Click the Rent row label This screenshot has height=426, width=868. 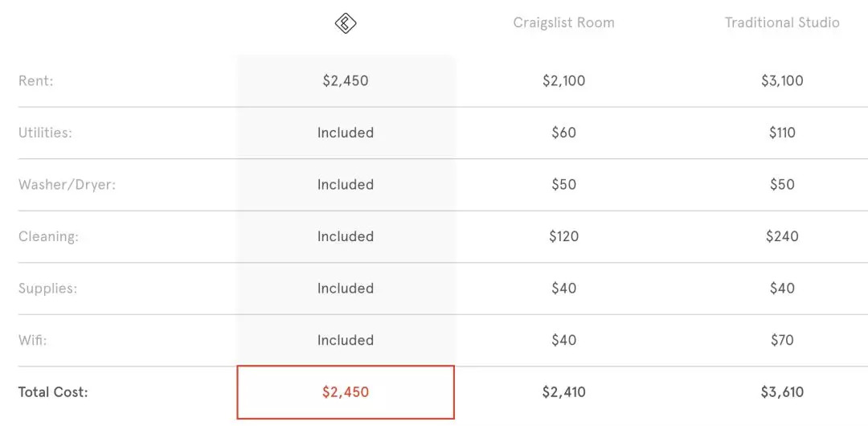(x=36, y=80)
